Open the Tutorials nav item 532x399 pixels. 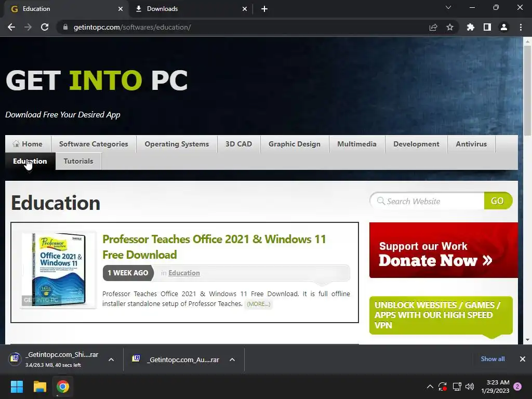pyautogui.click(x=78, y=161)
